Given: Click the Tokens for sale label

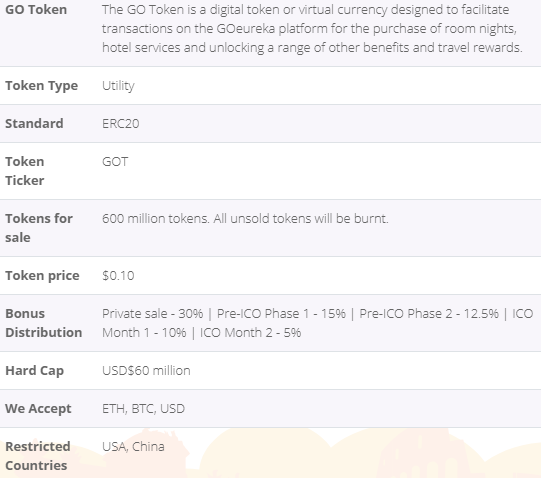Looking at the screenshot, I should coord(39,228).
